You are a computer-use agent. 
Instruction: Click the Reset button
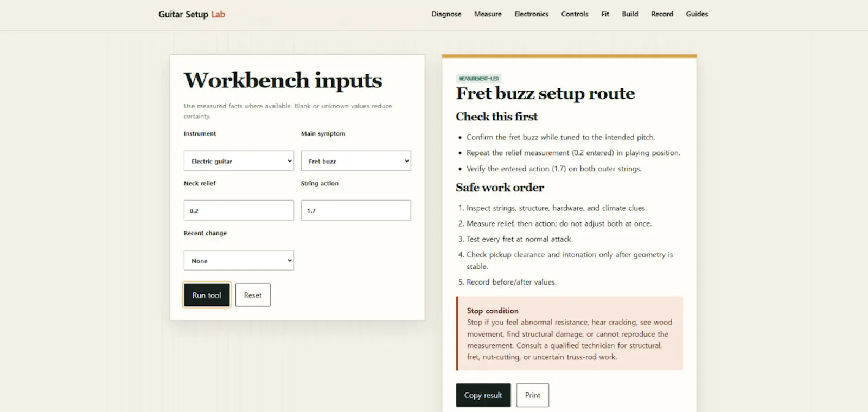253,295
